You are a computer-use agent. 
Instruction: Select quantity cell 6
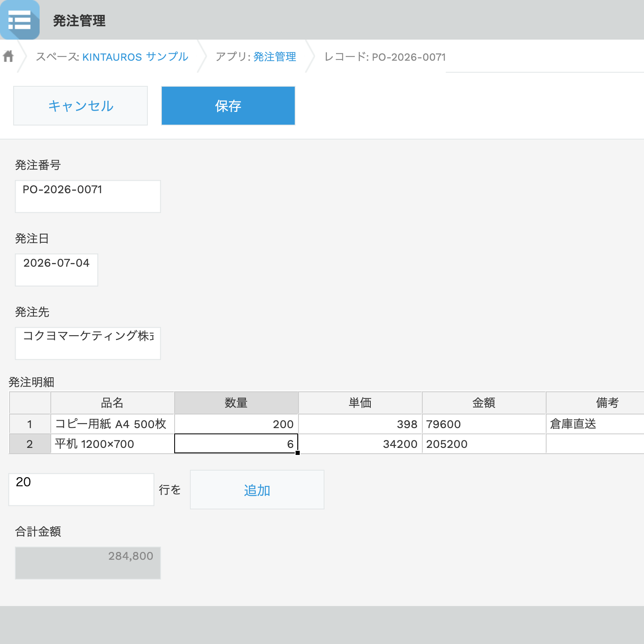coord(236,444)
